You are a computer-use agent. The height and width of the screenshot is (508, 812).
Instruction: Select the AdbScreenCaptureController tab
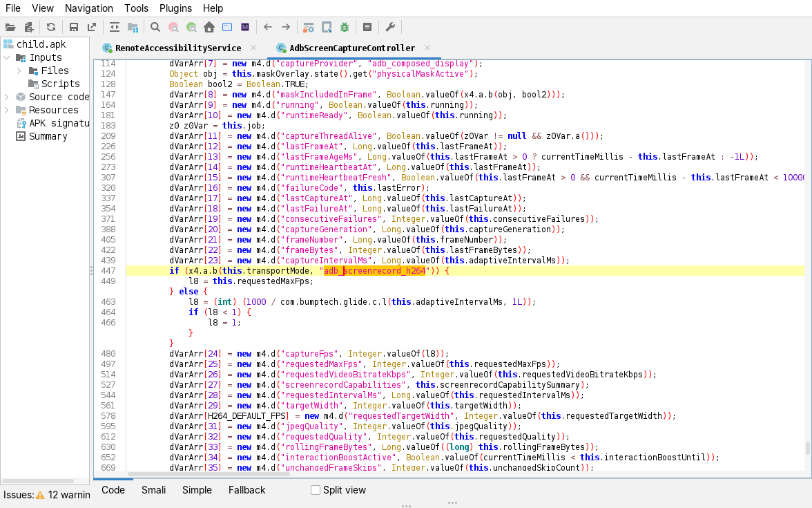pos(352,48)
